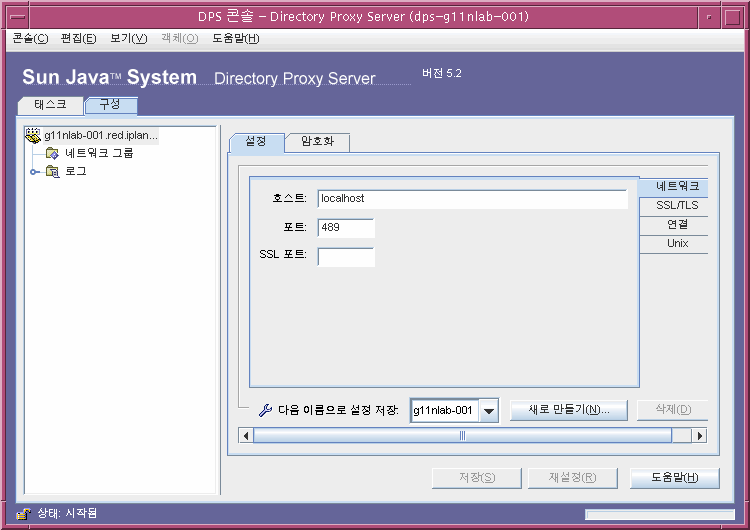Click the 상태: 시작됨 status text

(67, 514)
